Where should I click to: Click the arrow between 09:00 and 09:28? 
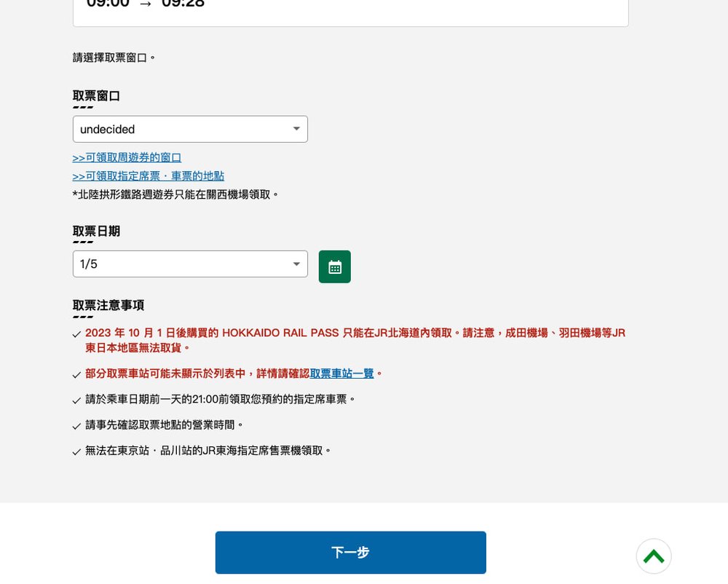[x=146, y=4]
